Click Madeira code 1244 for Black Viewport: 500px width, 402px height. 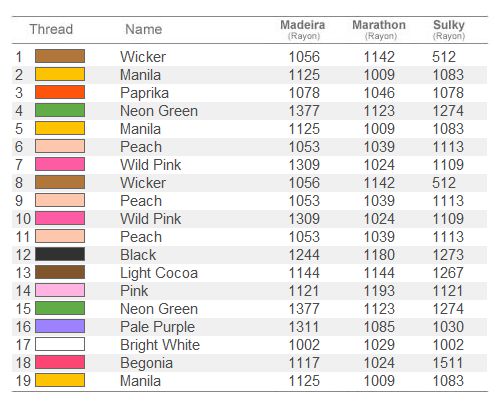click(304, 255)
